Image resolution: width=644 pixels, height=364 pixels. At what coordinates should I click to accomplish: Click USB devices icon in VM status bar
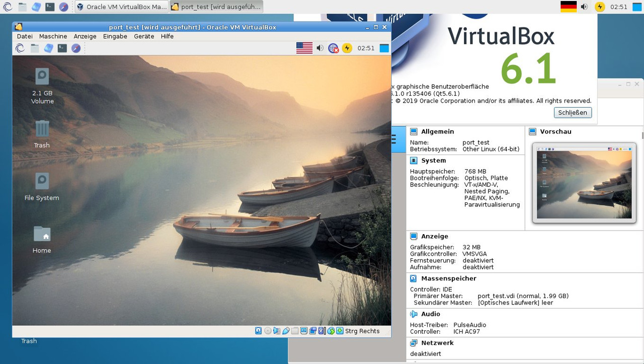pos(286,331)
